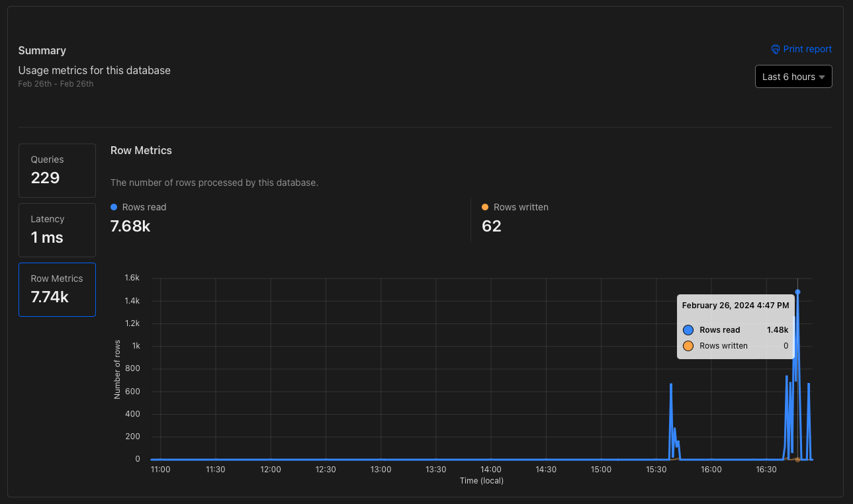Click the blue Rows read legend dot
853x504 pixels.
[x=115, y=207]
